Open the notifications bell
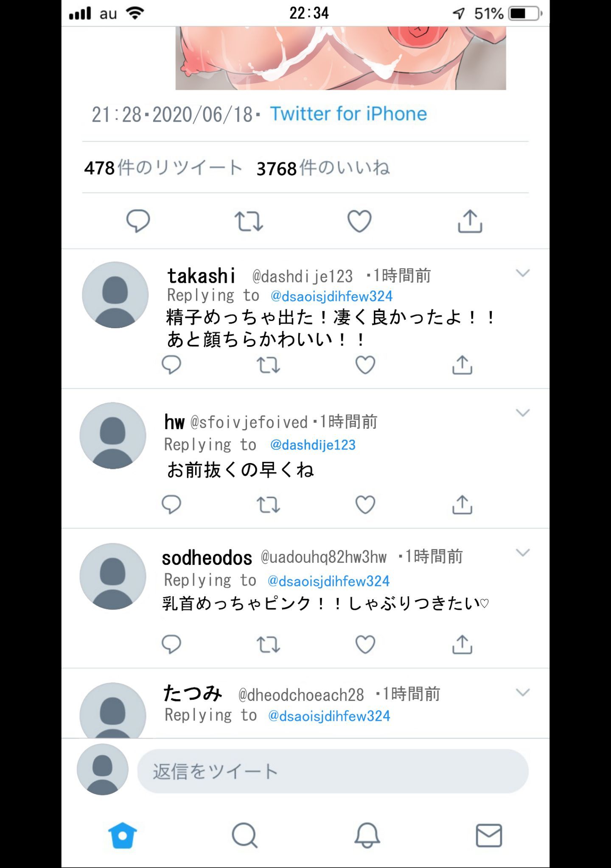The height and width of the screenshot is (868, 611). (x=367, y=835)
